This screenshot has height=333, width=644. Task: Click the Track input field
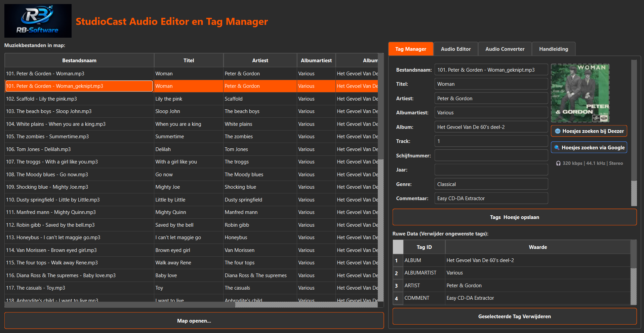point(491,141)
